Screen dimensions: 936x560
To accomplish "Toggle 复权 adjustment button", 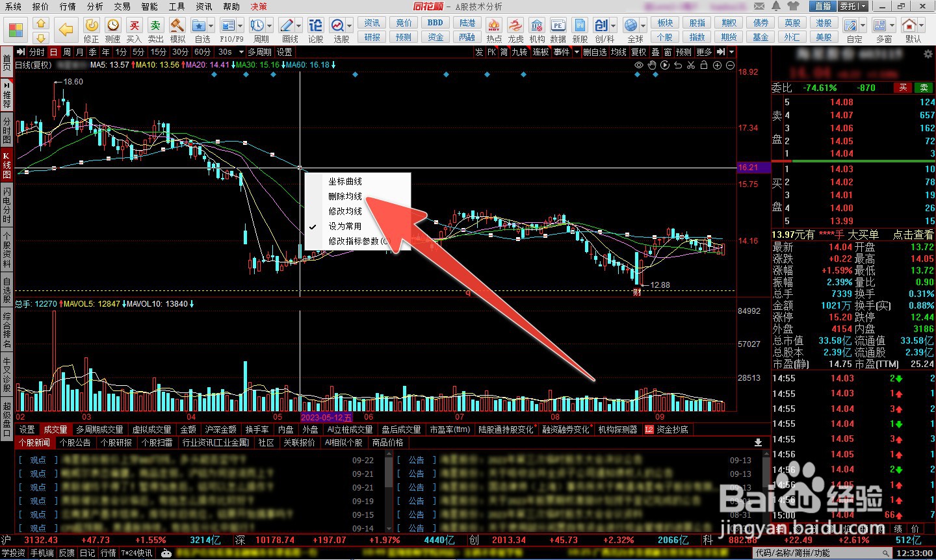I will (x=639, y=52).
